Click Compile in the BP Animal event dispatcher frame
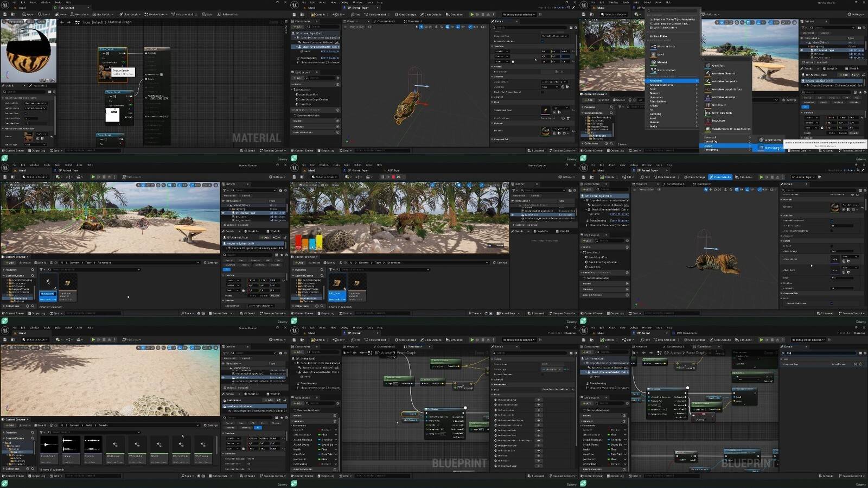The height and width of the screenshot is (488, 868). tap(317, 340)
